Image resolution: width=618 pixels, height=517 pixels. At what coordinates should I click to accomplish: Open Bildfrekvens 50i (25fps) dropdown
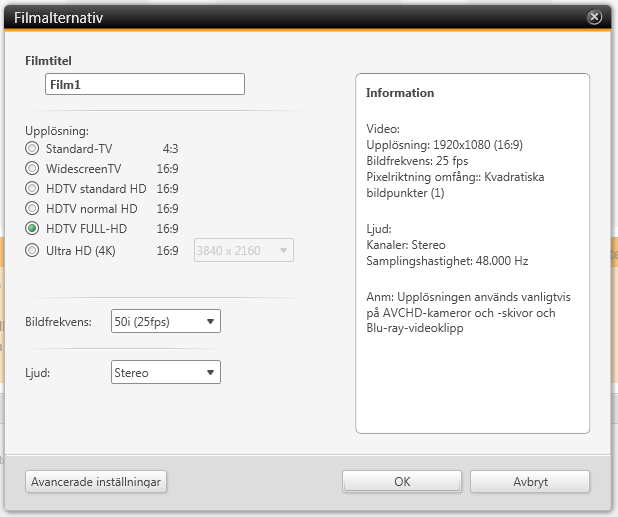coord(166,321)
